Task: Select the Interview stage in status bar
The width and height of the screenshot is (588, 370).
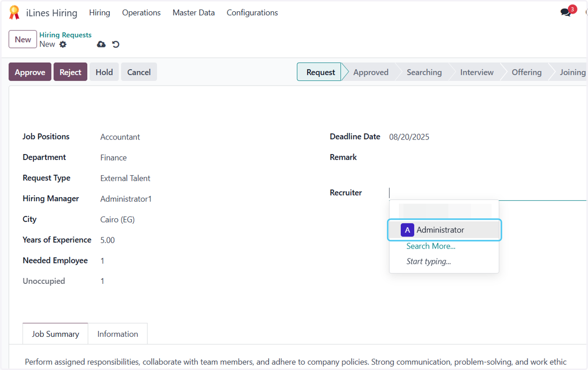Action: tap(477, 72)
